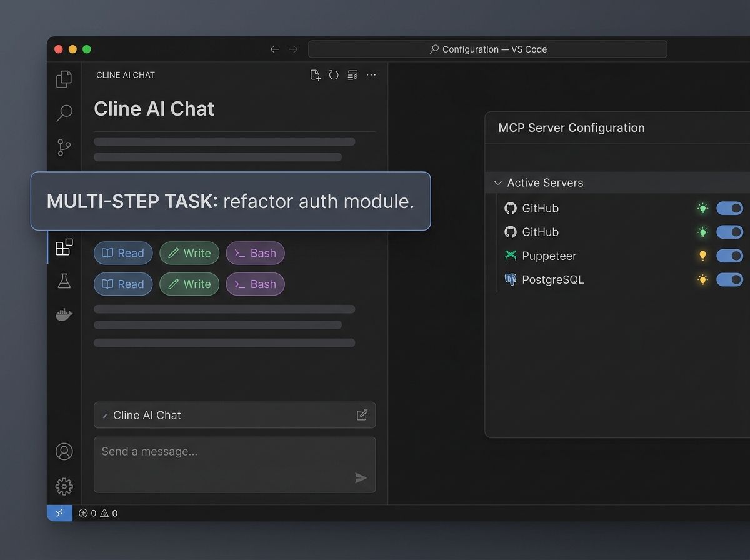Image resolution: width=750 pixels, height=560 pixels.
Task: Click the Puppeteer status lightbulb
Action: [x=702, y=256]
